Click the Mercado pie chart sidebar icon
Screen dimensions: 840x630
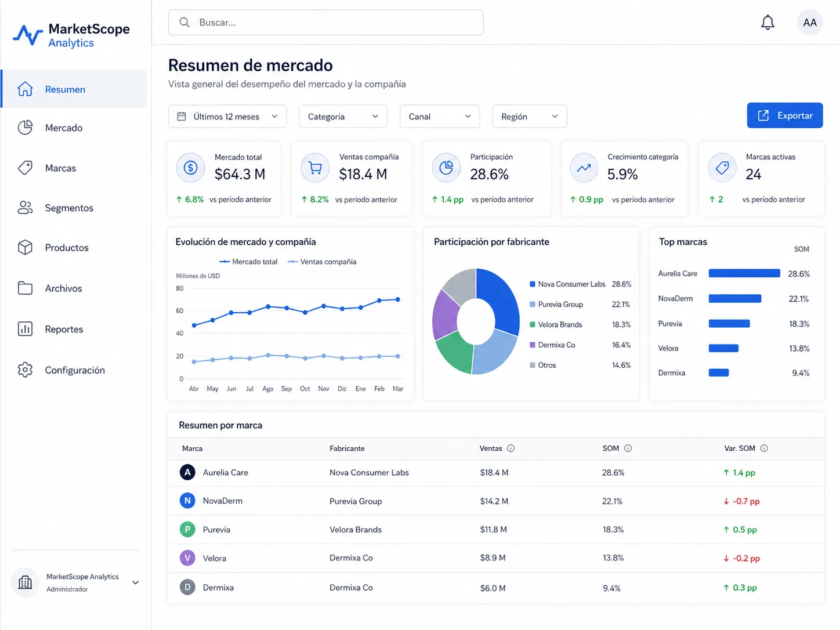point(25,128)
